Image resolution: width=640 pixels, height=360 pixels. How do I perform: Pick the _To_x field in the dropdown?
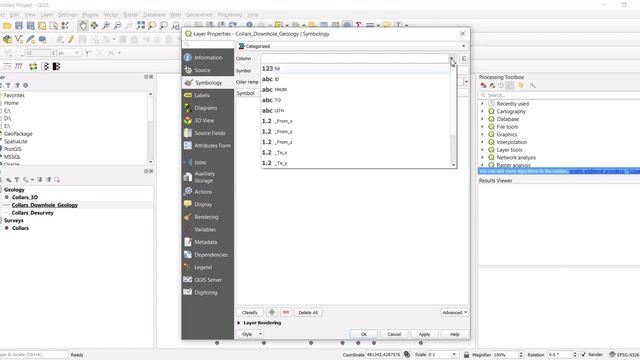click(356, 153)
